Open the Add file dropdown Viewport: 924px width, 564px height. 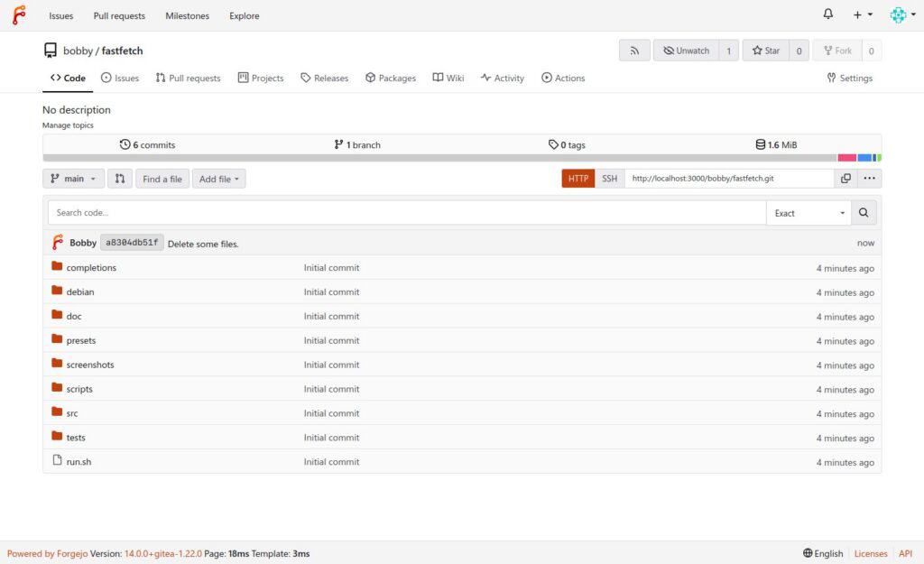(x=219, y=179)
